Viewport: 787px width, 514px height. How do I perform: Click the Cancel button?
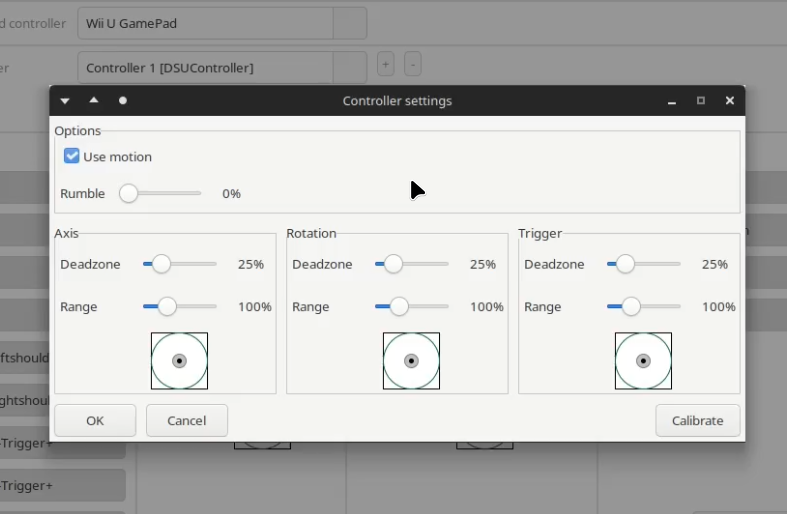tap(187, 421)
